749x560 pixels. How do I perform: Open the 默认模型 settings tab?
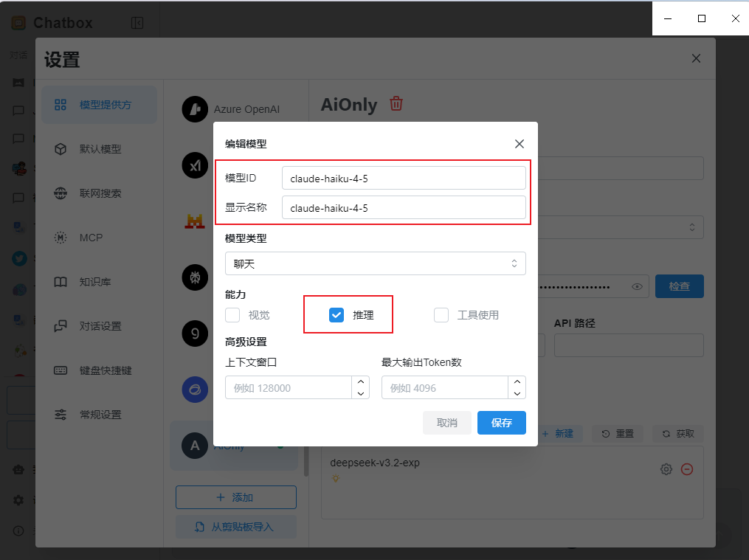point(100,149)
